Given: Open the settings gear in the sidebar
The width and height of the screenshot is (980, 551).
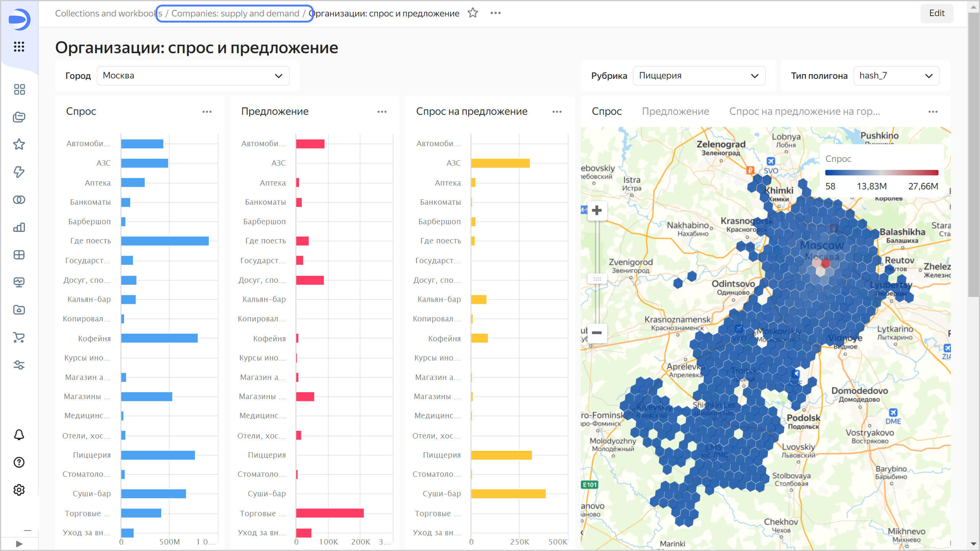Looking at the screenshot, I should 19,490.
